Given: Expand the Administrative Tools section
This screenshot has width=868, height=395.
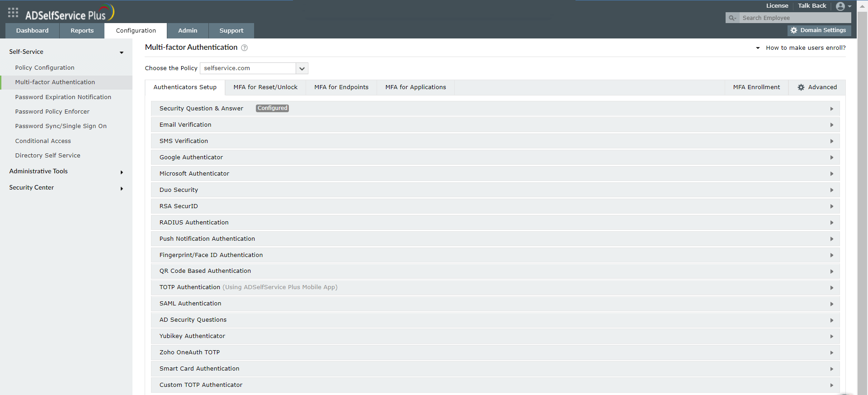Looking at the screenshot, I should coord(66,171).
